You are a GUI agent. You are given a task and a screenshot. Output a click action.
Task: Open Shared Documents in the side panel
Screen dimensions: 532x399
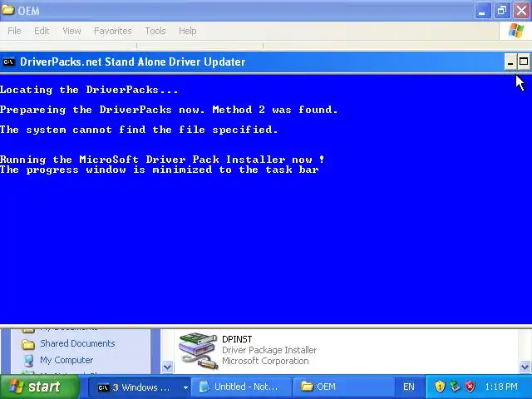77,343
